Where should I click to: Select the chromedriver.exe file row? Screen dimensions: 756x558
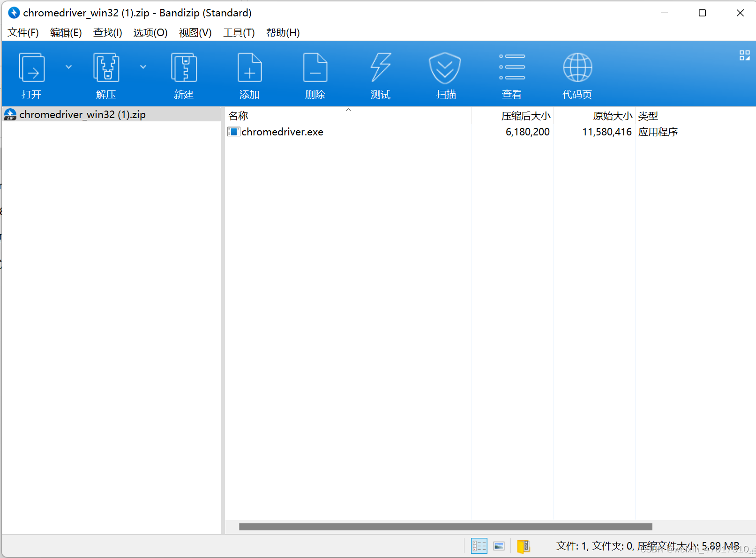tap(490, 132)
